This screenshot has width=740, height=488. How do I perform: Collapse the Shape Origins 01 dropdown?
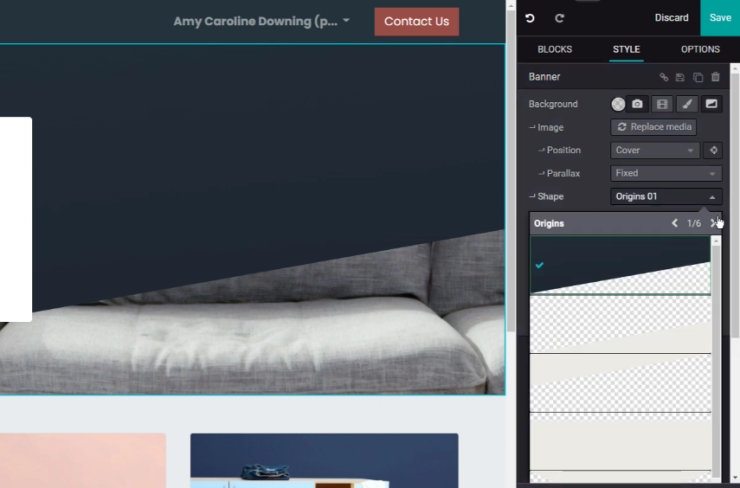(666, 196)
